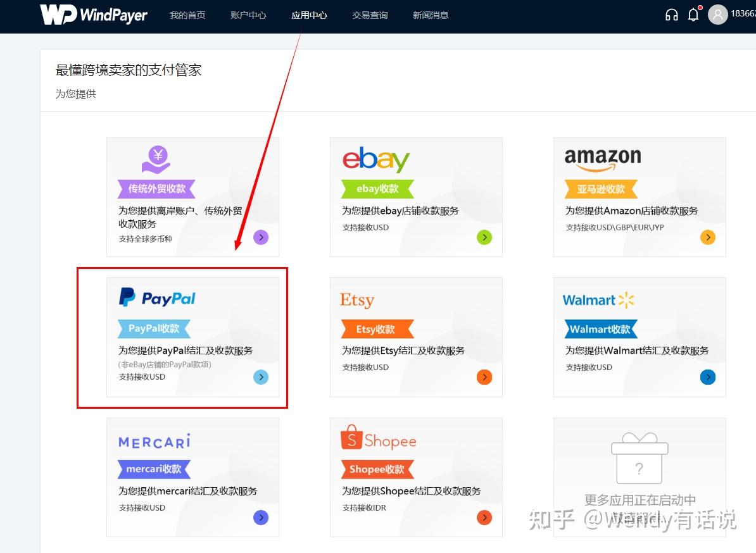Image resolution: width=756 pixels, height=553 pixels.
Task: Click 为您提供Etsy结汇及收款服务 description
Action: pos(403,351)
